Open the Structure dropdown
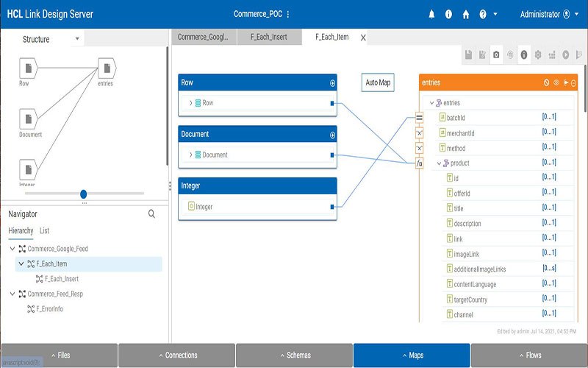 pos(77,39)
